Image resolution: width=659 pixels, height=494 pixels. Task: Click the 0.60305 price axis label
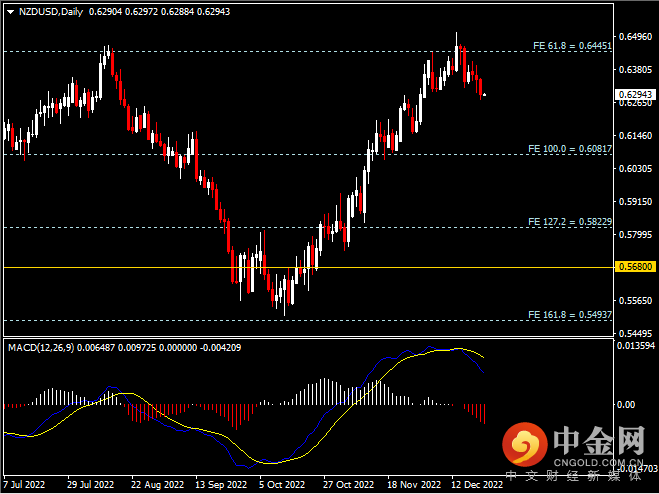pos(635,169)
